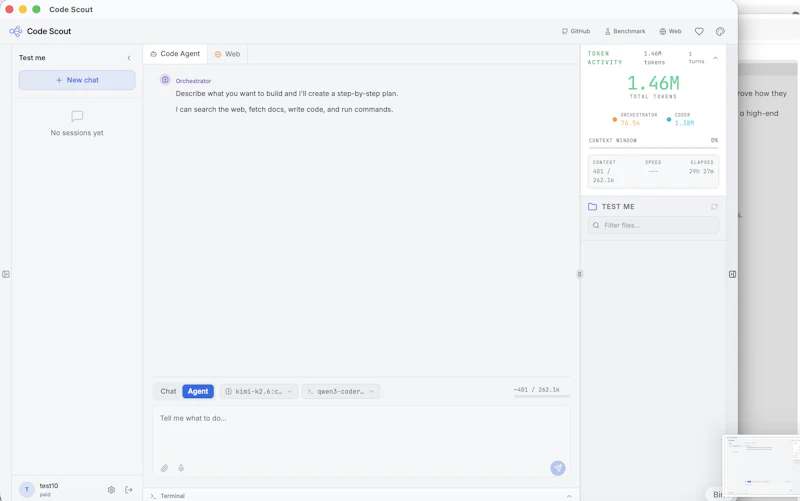Expand the Terminal panel chevron
Viewport: 800px width, 501px height.
point(569,496)
